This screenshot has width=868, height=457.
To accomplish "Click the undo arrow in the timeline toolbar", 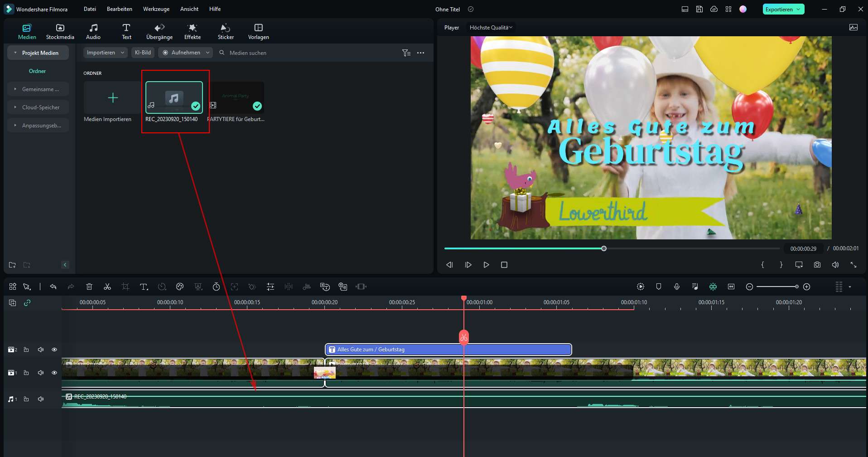I will (x=53, y=287).
